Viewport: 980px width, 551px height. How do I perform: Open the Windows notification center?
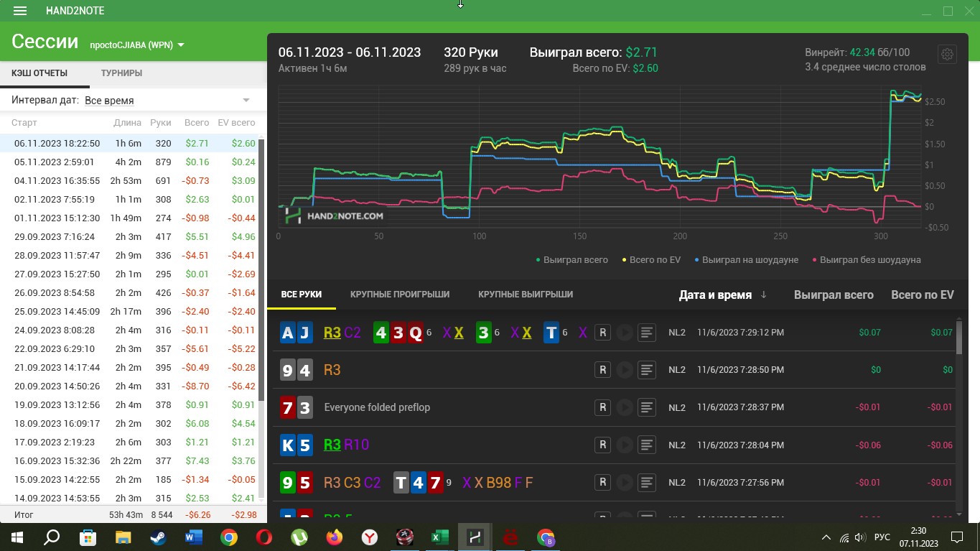pyautogui.click(x=956, y=537)
